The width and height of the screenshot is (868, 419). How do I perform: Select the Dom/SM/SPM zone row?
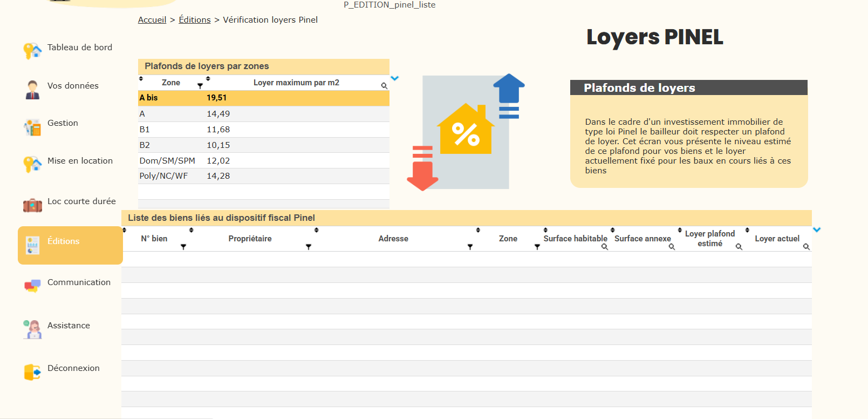263,161
